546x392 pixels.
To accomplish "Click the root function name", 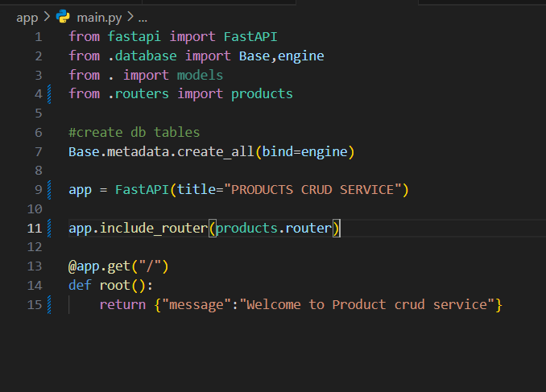I will pos(115,286).
